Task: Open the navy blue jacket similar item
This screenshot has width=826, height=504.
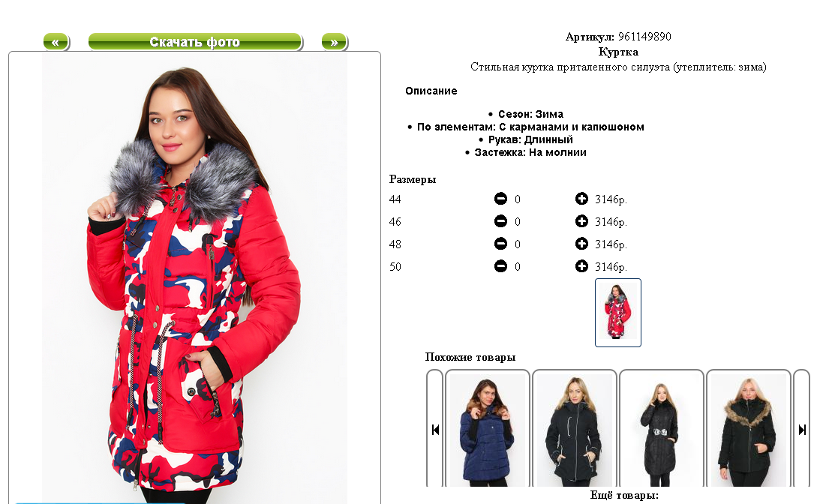Action: [x=488, y=429]
